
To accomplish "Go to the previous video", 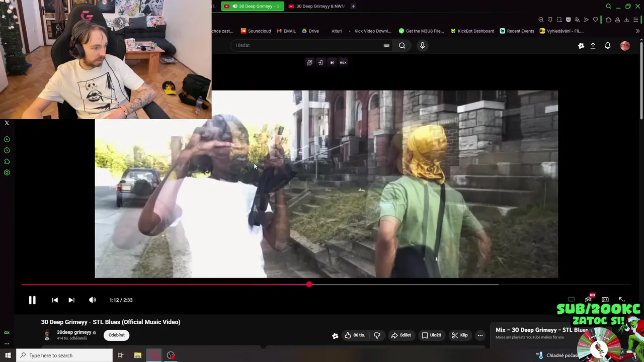I will point(55,300).
